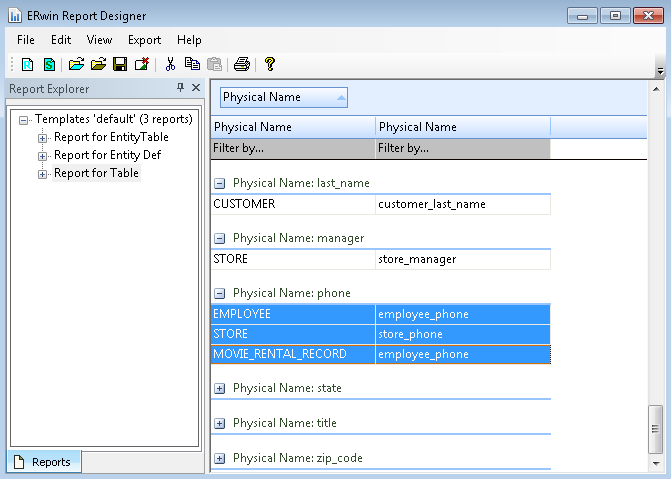Click the Print icon in toolbar
Viewport: 671px width, 479px height.
(x=241, y=65)
